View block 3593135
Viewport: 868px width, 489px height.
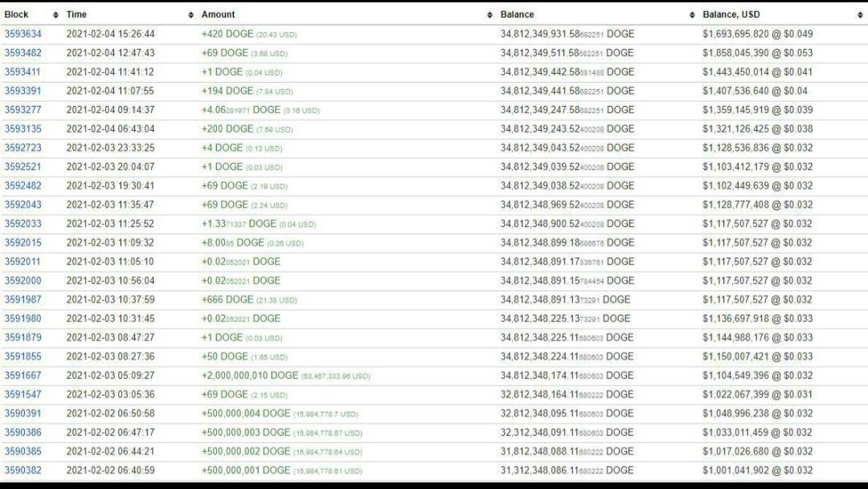click(x=23, y=128)
